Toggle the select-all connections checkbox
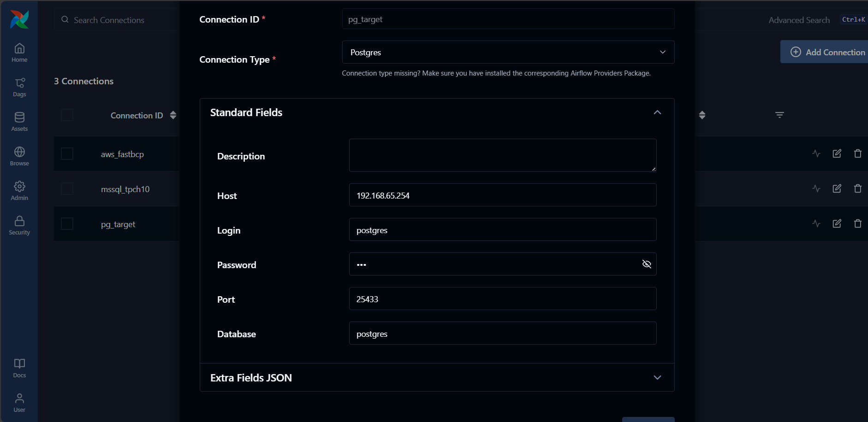This screenshot has height=422, width=868. tap(67, 115)
